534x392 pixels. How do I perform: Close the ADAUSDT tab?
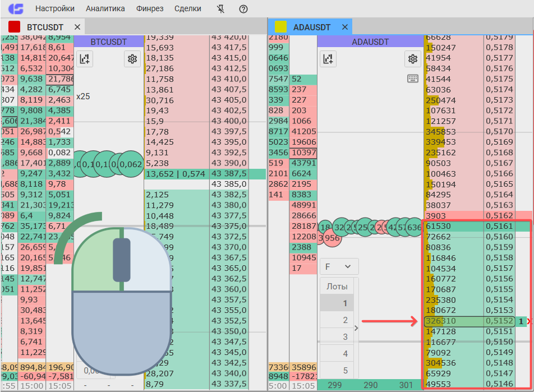click(345, 27)
